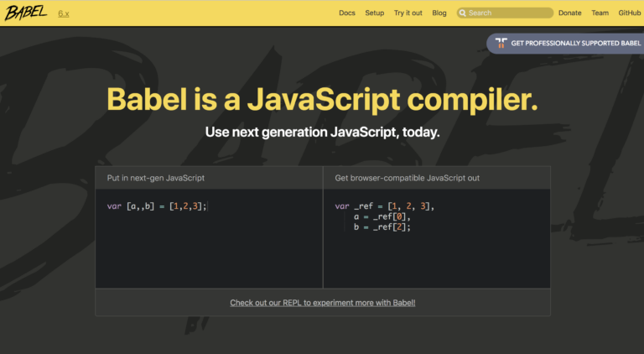
Task: Open the REPL link to experiment with Babel
Action: tap(322, 303)
